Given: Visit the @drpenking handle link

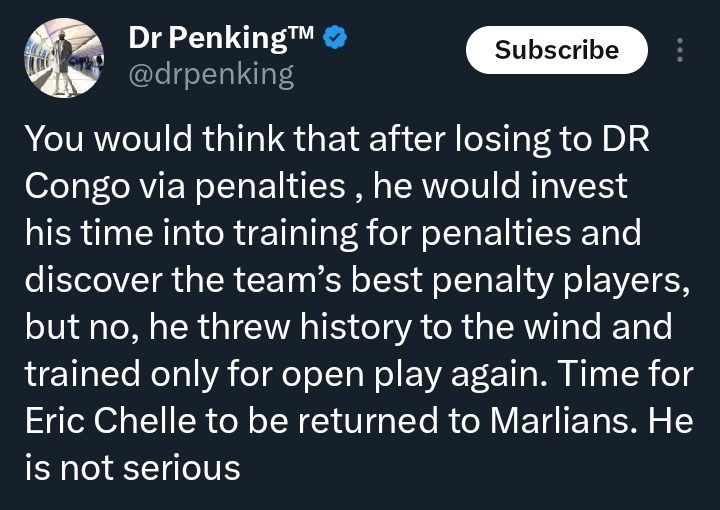Looking at the screenshot, I should (211, 75).
